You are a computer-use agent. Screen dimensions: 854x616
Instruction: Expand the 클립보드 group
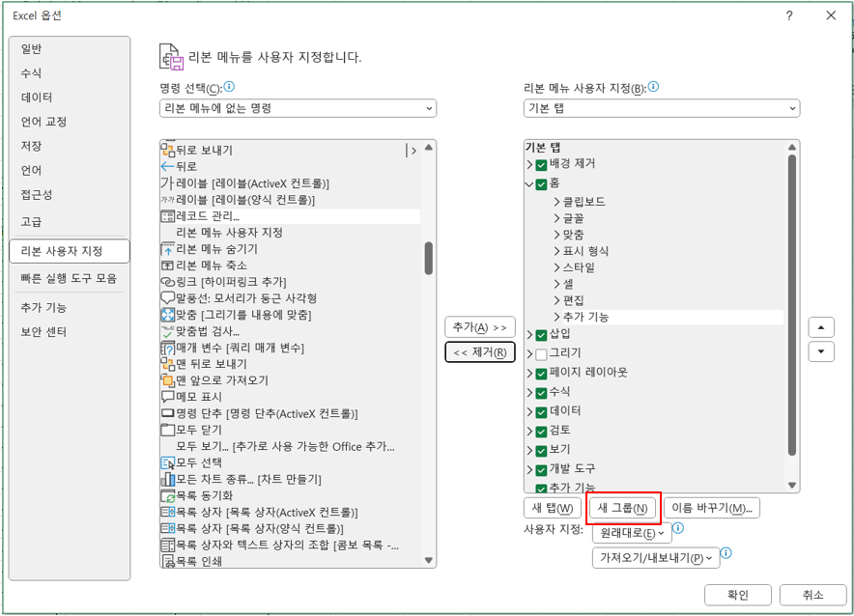[x=556, y=202]
